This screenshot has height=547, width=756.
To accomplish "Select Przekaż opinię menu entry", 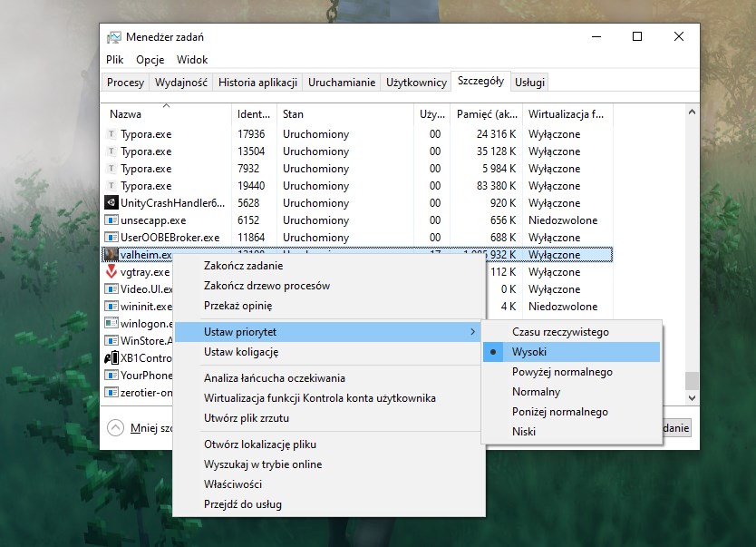I will [329, 306].
